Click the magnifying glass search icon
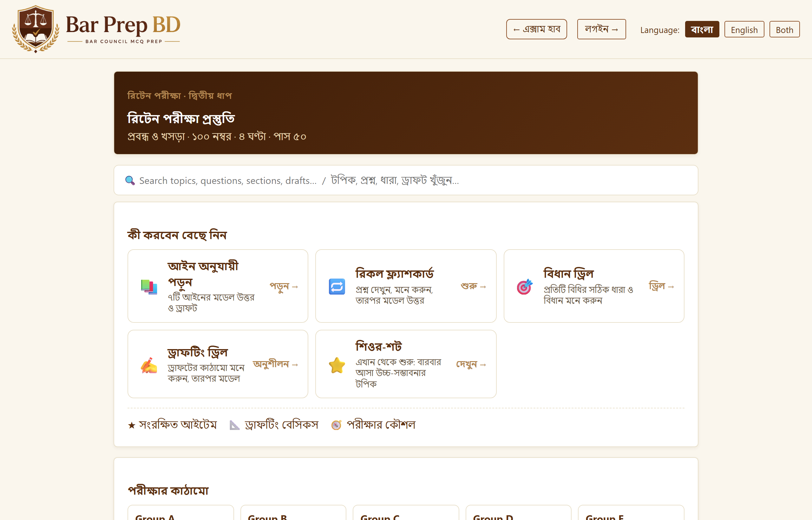 pyautogui.click(x=130, y=180)
